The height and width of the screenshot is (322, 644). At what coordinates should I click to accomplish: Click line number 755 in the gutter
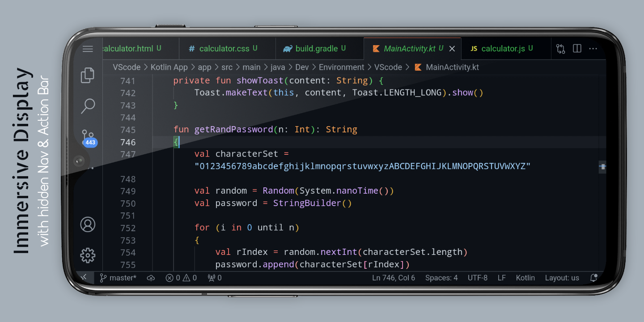click(x=128, y=264)
